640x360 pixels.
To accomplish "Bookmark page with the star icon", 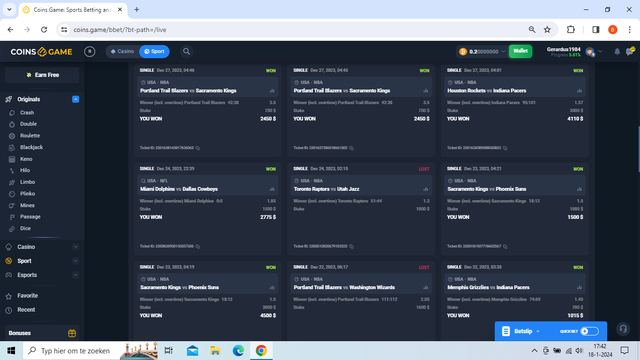I will point(547,30).
